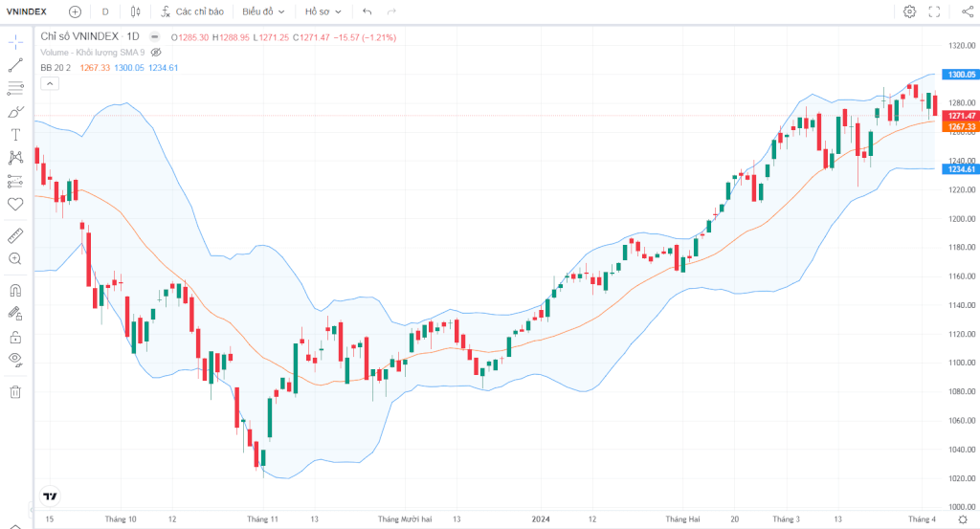
Task: Toggle Volume indicator visibility eye icon
Action: pyautogui.click(x=156, y=53)
